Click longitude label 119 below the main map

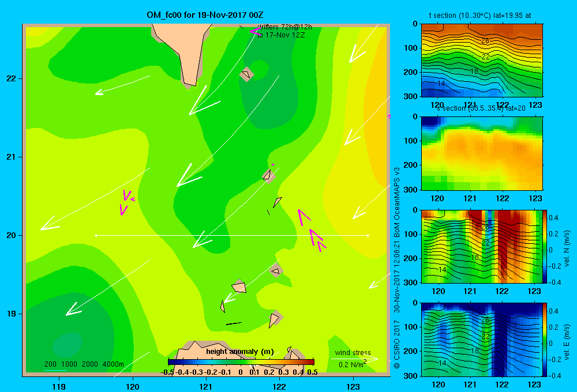click(59, 386)
